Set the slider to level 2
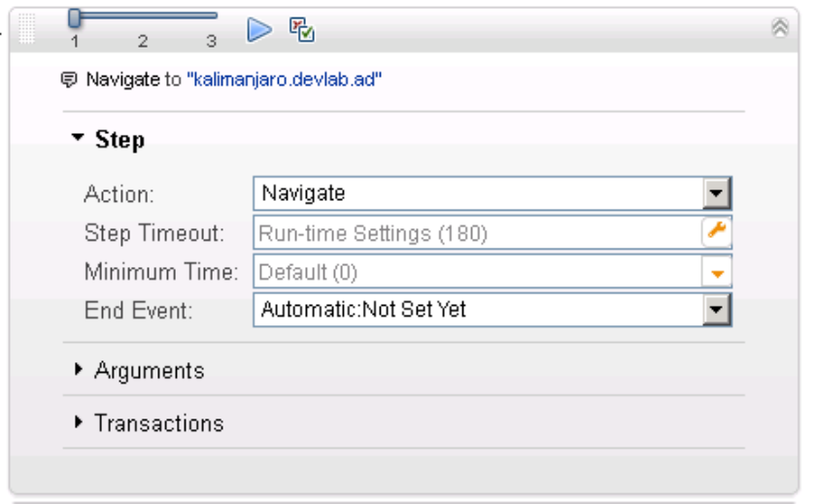 point(142,17)
